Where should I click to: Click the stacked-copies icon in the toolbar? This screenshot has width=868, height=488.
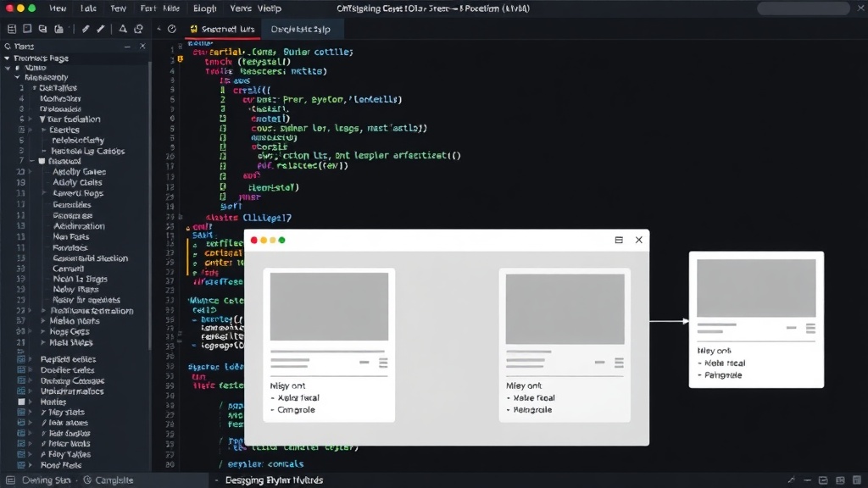pyautogui.click(x=42, y=29)
